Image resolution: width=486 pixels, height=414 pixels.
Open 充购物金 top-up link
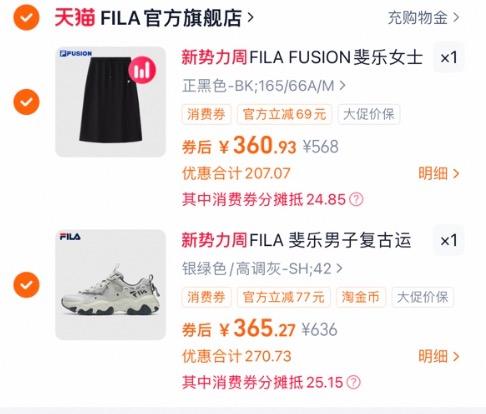[x=424, y=17]
